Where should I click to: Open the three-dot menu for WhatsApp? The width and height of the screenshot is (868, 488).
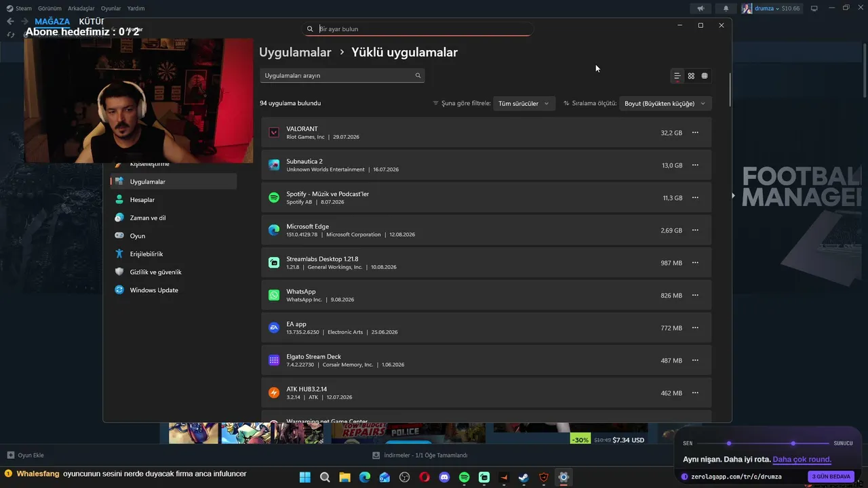pyautogui.click(x=694, y=296)
